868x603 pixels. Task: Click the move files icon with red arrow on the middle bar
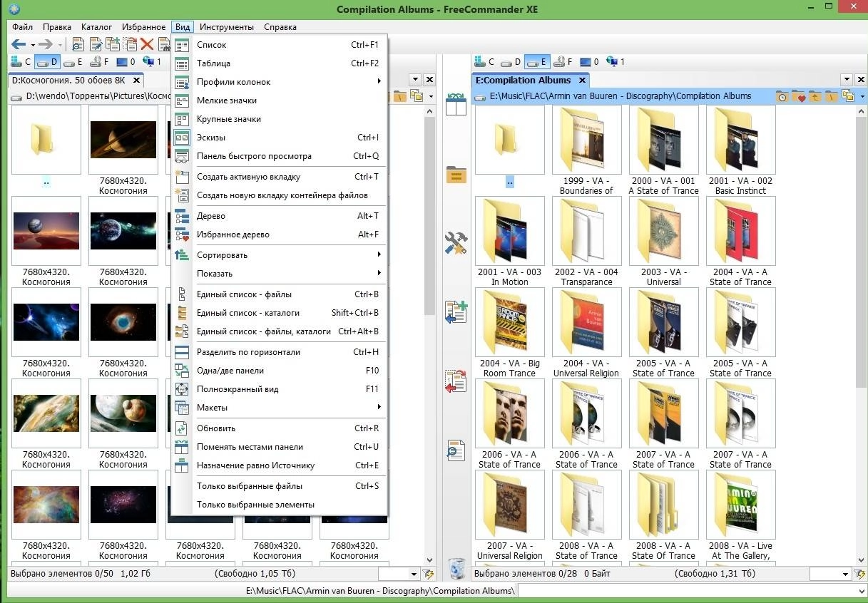point(456,381)
